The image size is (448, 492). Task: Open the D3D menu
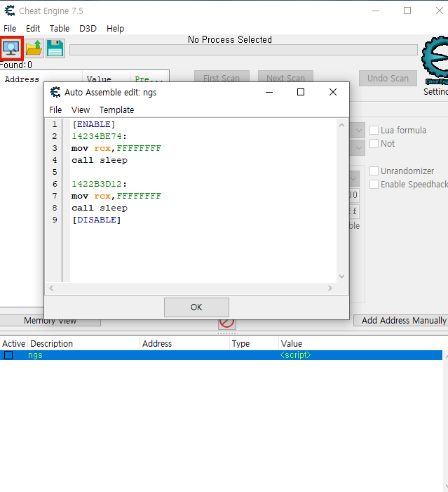tap(88, 28)
